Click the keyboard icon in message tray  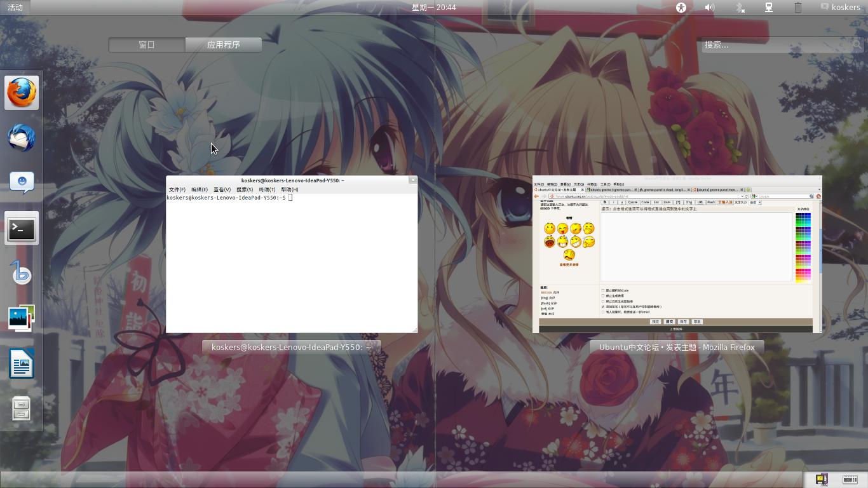(x=850, y=480)
